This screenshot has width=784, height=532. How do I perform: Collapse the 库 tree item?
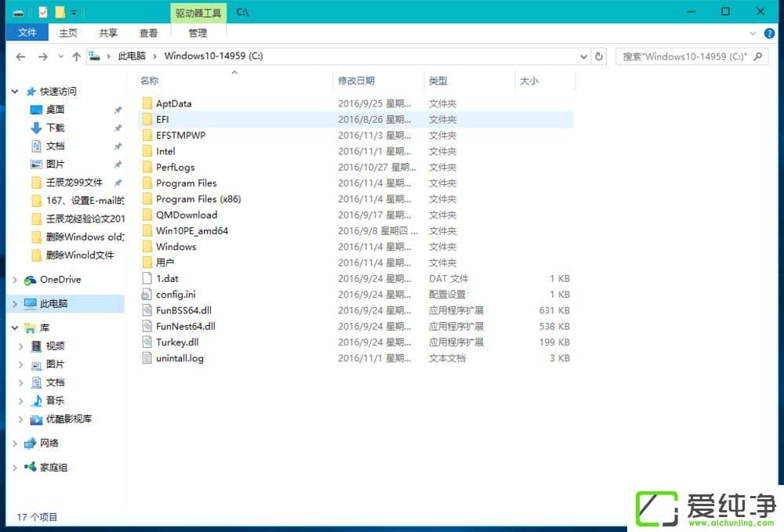click(x=14, y=328)
